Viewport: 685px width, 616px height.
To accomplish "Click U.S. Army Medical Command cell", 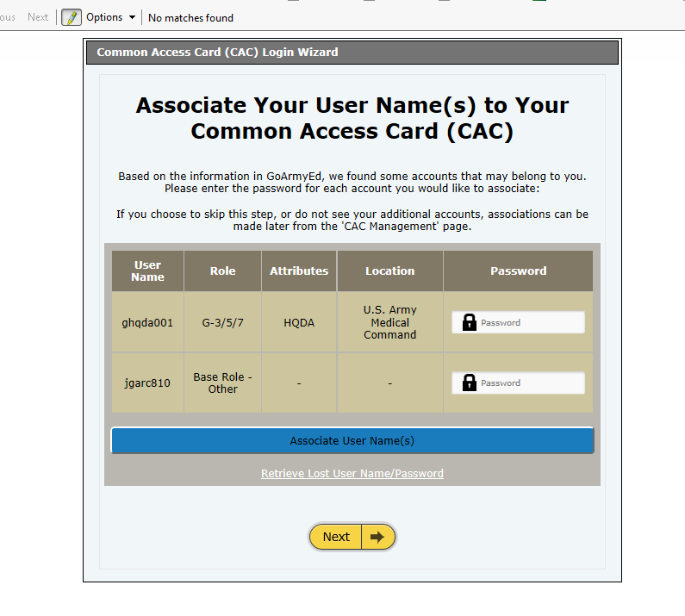I will pos(390,322).
